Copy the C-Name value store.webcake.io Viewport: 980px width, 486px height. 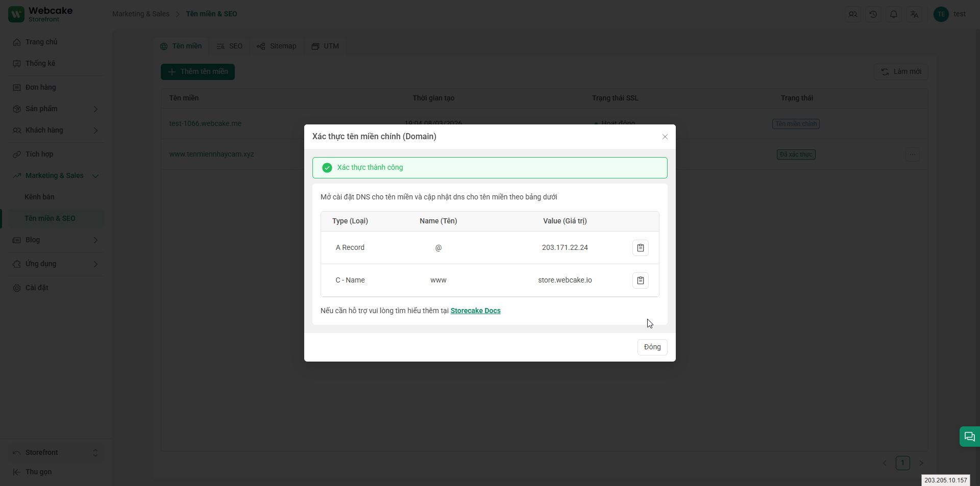point(640,280)
